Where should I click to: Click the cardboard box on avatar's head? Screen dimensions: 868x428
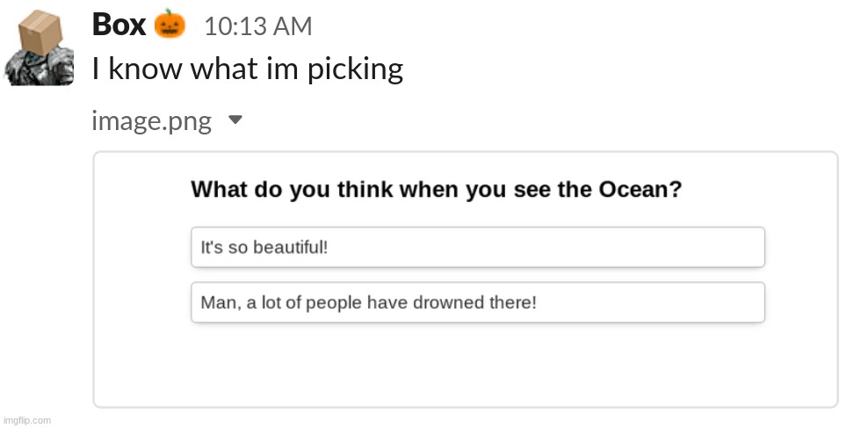pyautogui.click(x=42, y=29)
